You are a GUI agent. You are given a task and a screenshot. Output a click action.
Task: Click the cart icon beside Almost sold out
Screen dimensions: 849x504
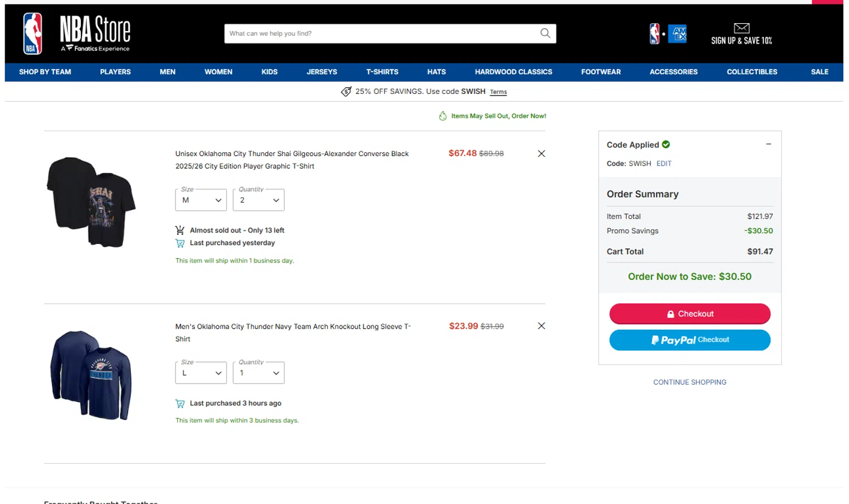coord(180,230)
